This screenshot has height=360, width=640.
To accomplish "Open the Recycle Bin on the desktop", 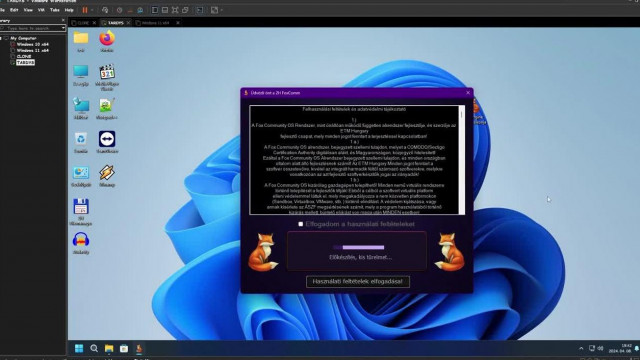I will [x=81, y=142].
